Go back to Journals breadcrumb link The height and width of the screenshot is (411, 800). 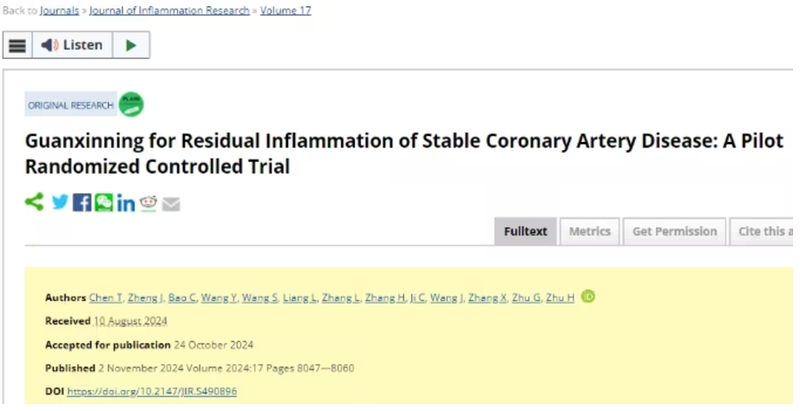point(60,11)
